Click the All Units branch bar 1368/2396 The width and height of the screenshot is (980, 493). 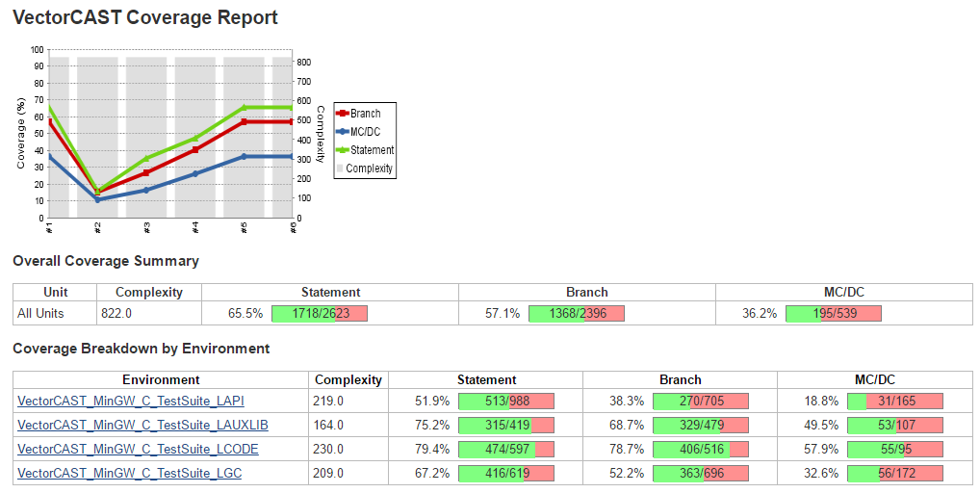577,313
